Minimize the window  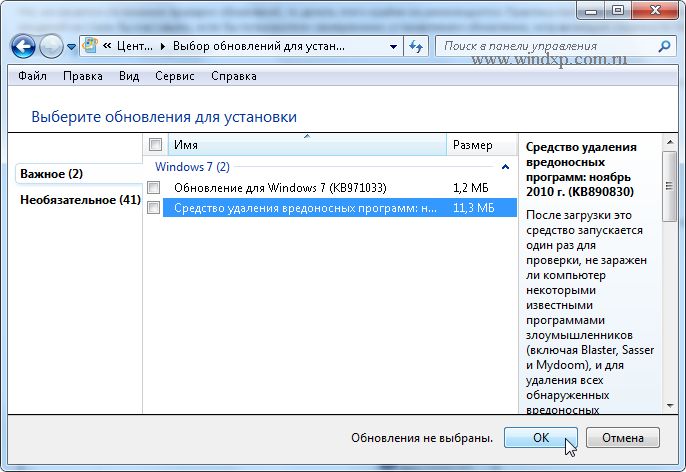(591, 10)
